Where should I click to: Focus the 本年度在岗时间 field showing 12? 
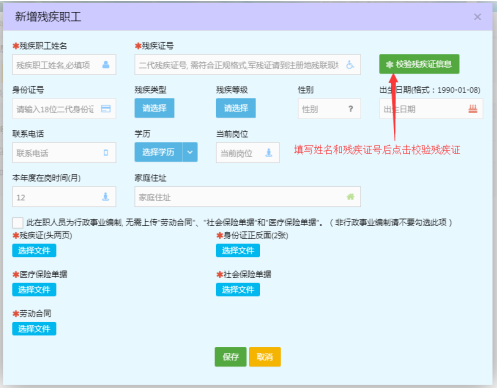click(x=64, y=197)
